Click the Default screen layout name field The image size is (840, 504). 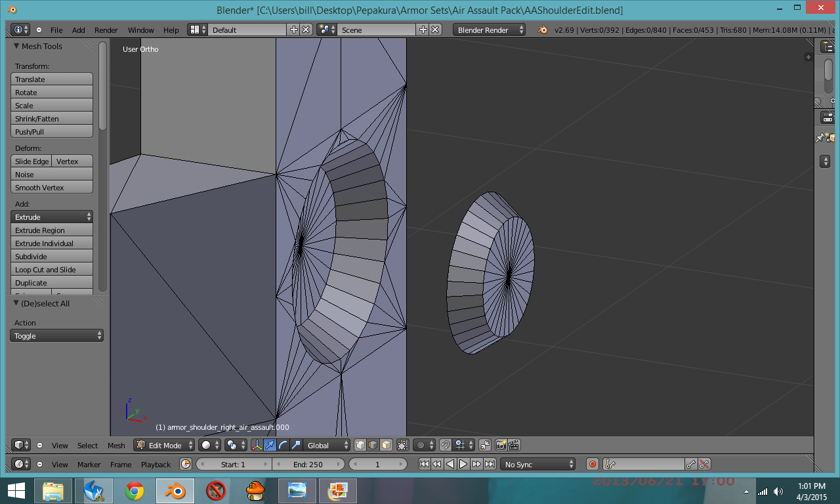click(x=247, y=30)
